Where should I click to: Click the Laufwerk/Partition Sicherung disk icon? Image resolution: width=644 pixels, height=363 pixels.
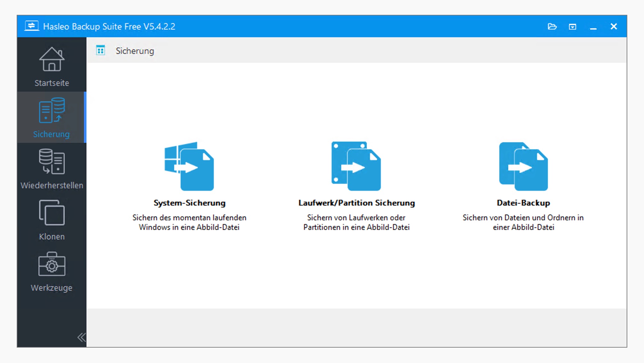(x=356, y=166)
